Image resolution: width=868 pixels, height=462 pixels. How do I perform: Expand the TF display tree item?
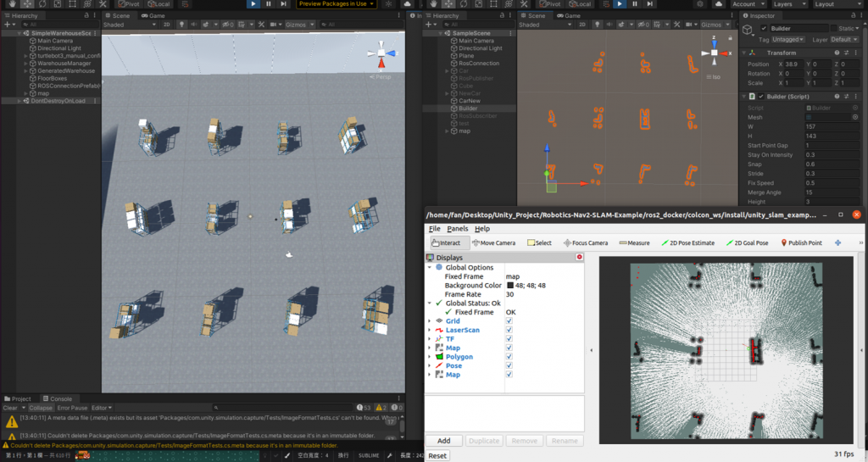(x=429, y=339)
